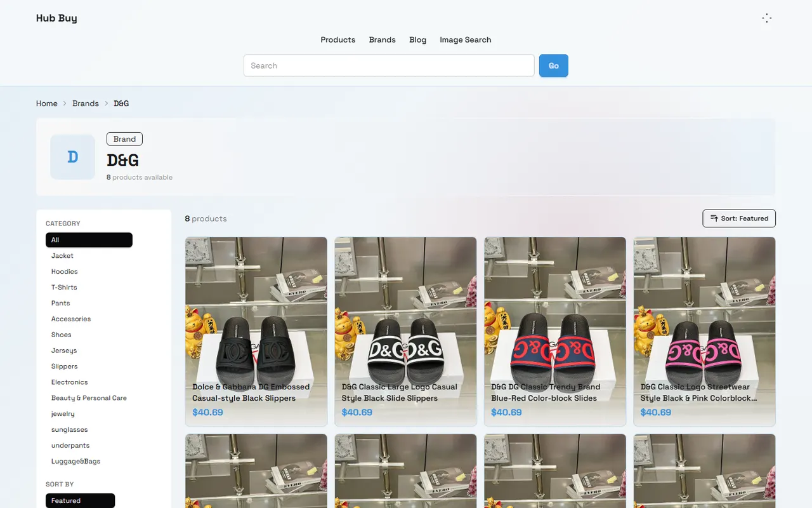Open Image Search from the navigation
The width and height of the screenshot is (812, 508).
[466, 39]
